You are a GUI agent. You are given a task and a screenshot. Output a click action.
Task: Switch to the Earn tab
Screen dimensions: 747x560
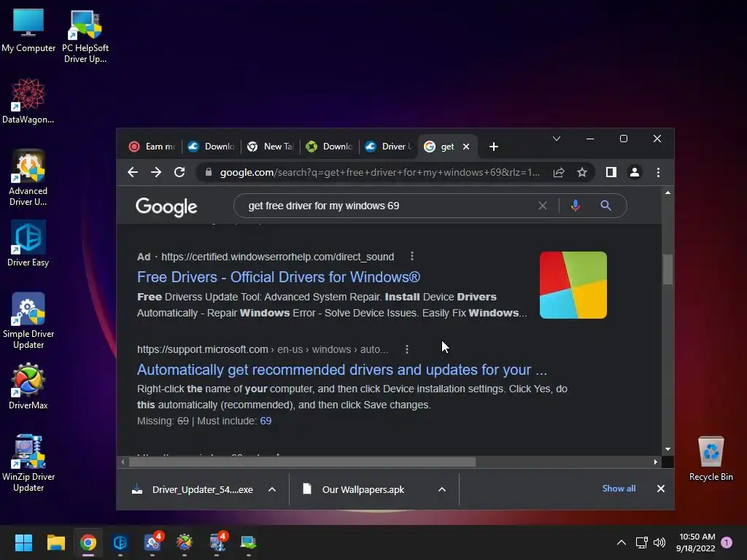152,147
